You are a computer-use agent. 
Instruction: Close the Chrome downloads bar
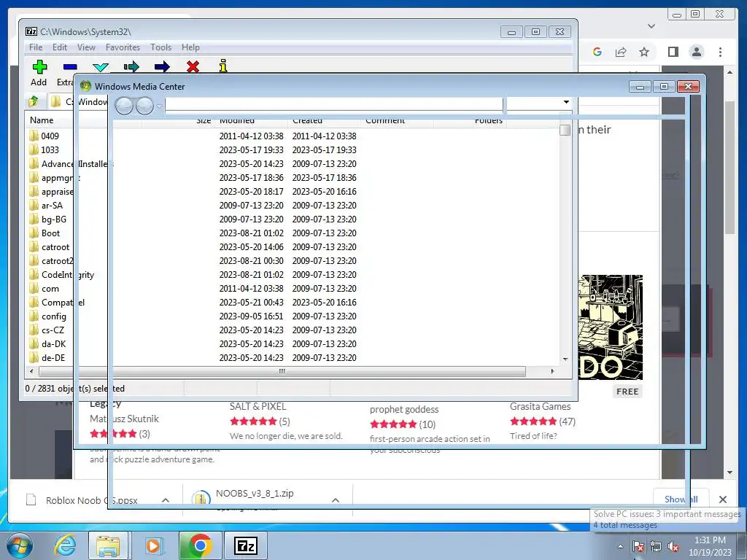pyautogui.click(x=723, y=499)
